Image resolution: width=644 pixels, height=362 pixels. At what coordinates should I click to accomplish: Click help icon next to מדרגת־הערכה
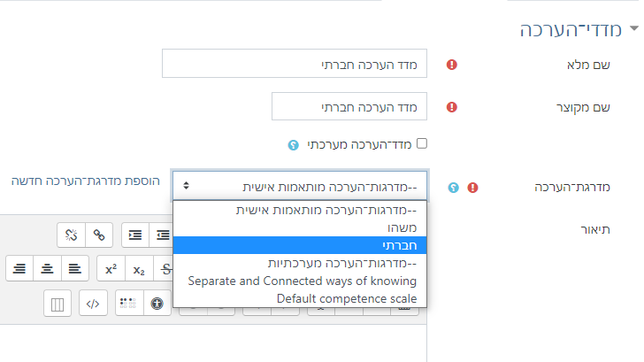click(454, 188)
